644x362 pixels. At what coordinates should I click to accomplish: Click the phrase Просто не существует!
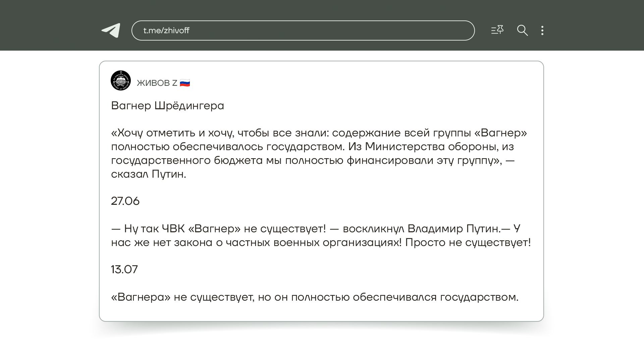(468, 243)
